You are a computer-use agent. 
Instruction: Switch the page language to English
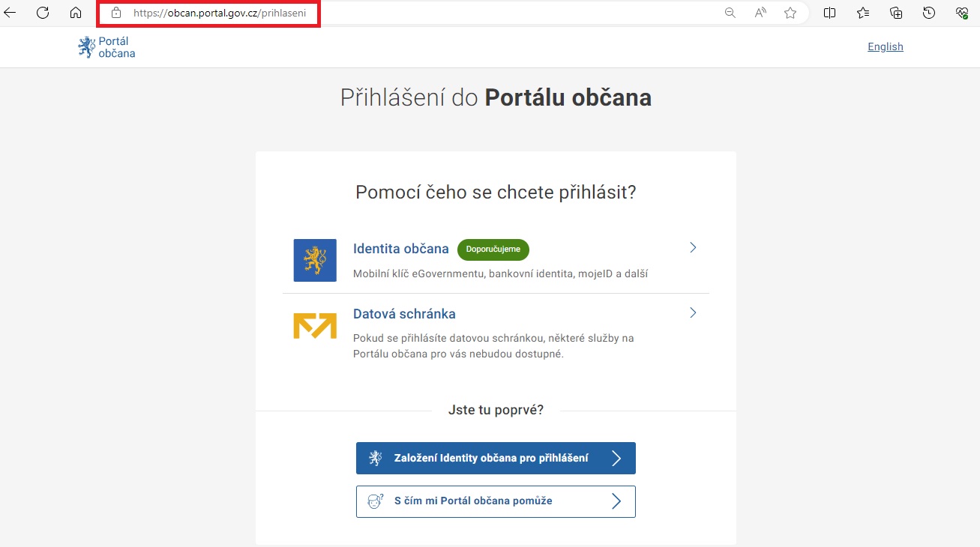click(885, 46)
